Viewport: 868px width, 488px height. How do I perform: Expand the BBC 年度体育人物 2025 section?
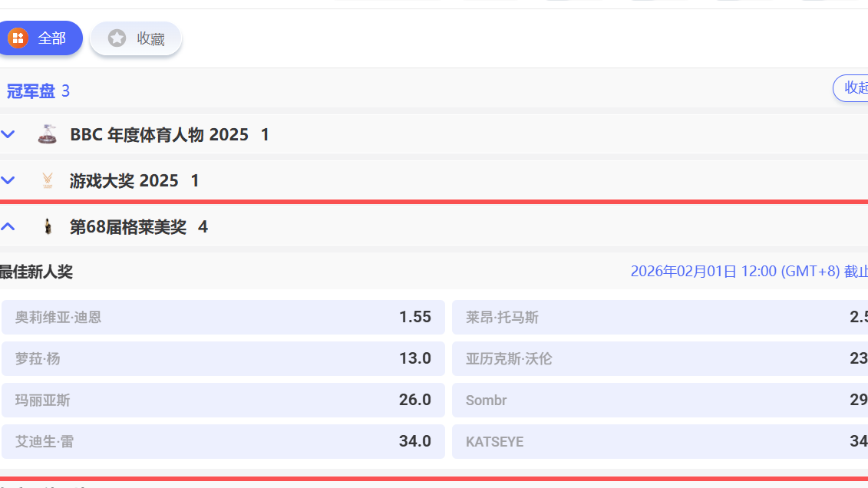click(x=8, y=134)
